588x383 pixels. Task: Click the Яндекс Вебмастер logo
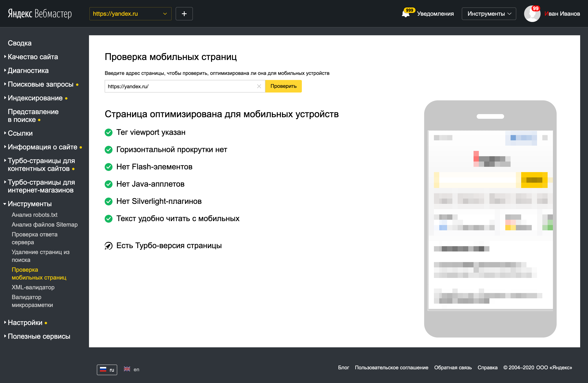pyautogui.click(x=40, y=14)
